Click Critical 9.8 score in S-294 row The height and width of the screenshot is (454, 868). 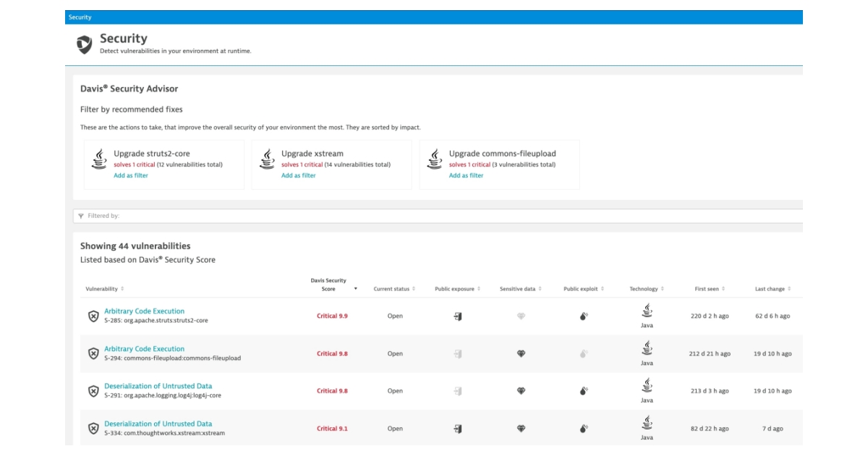coord(332,354)
